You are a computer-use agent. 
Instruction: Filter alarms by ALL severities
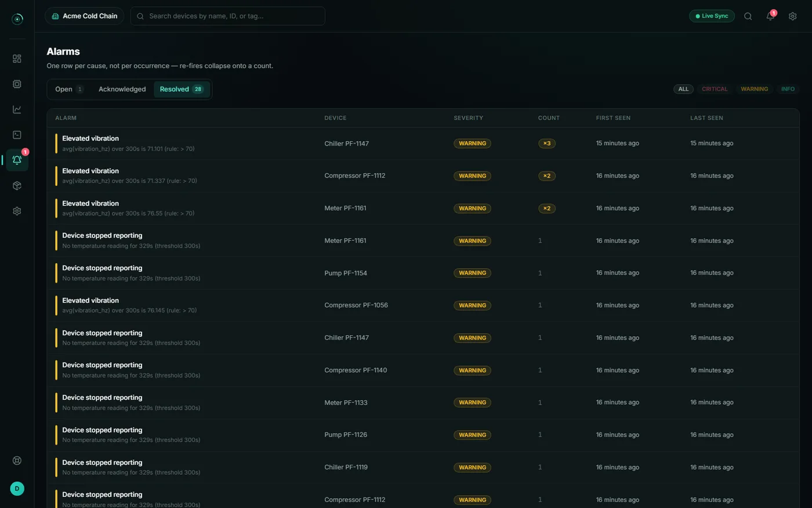[683, 89]
